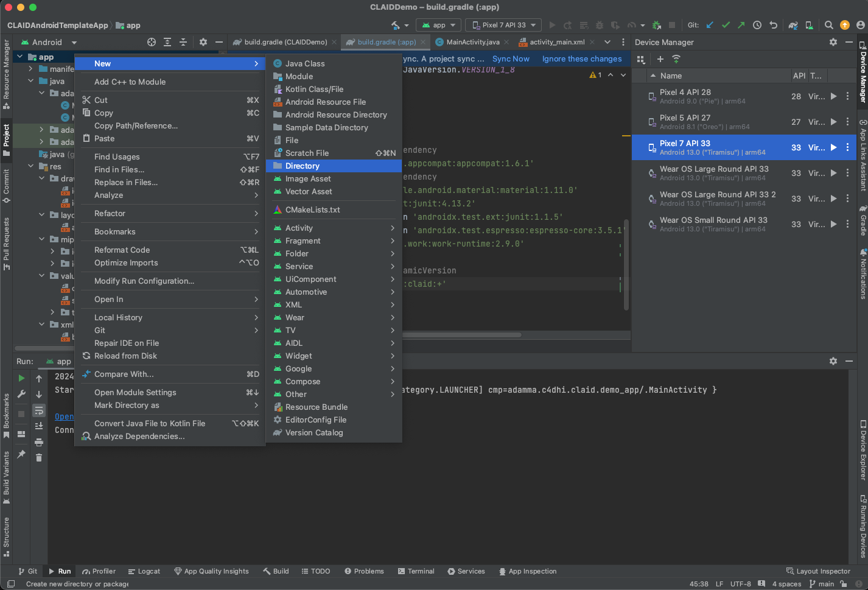Open Profiler tool window
Viewport: 868px width, 590px height.
pyautogui.click(x=99, y=571)
